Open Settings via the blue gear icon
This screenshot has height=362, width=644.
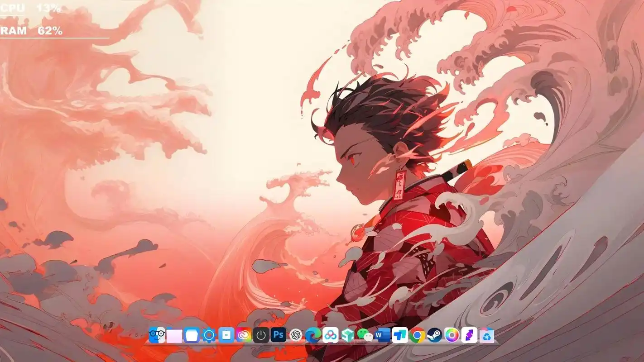209,335
